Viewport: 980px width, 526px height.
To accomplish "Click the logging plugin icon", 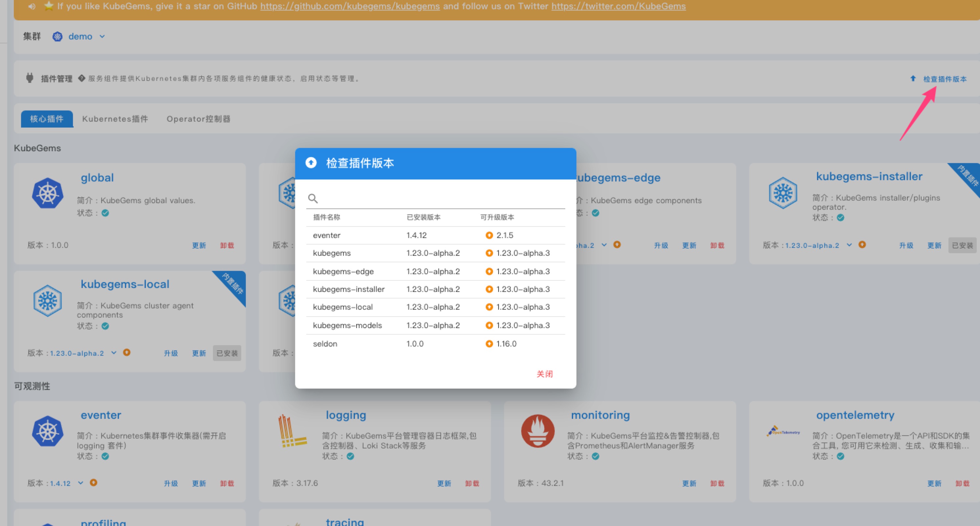I will pyautogui.click(x=292, y=431).
